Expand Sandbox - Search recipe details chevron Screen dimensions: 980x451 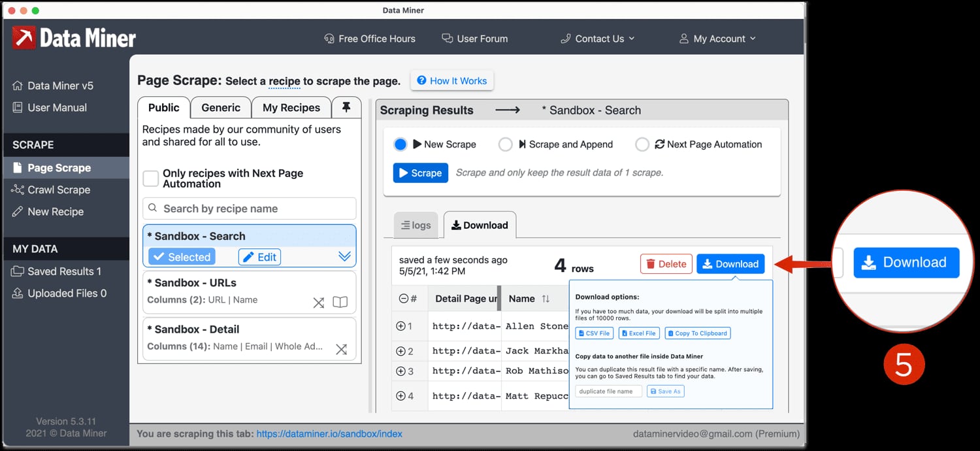coord(345,257)
